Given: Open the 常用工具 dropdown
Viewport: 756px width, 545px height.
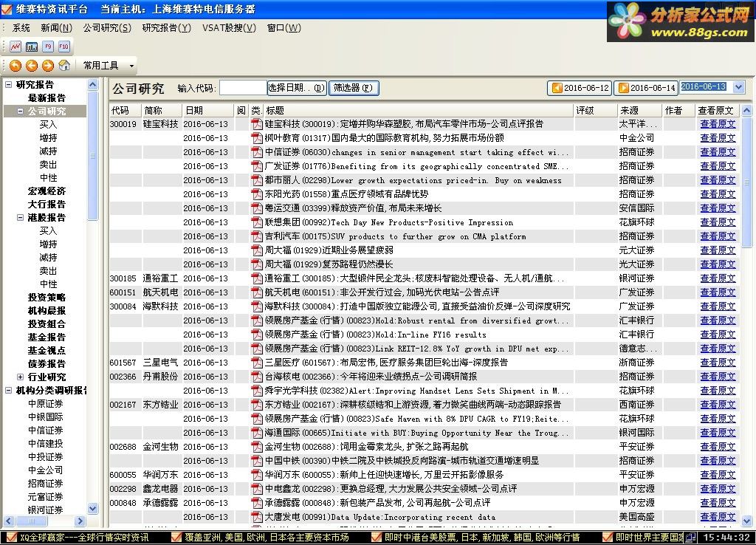Looking at the screenshot, I should [131, 66].
